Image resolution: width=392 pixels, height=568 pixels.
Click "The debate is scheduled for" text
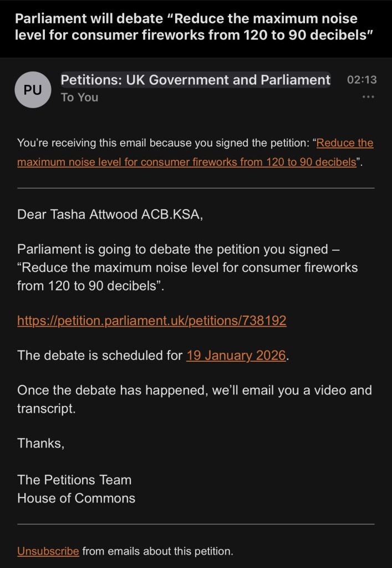point(100,356)
